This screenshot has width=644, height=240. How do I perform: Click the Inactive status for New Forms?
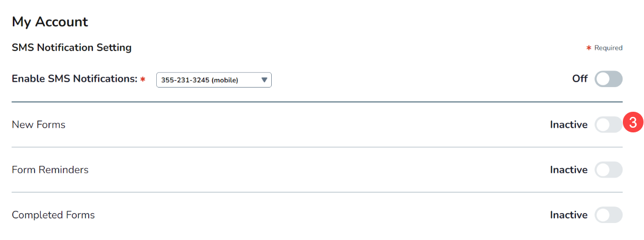(x=569, y=125)
